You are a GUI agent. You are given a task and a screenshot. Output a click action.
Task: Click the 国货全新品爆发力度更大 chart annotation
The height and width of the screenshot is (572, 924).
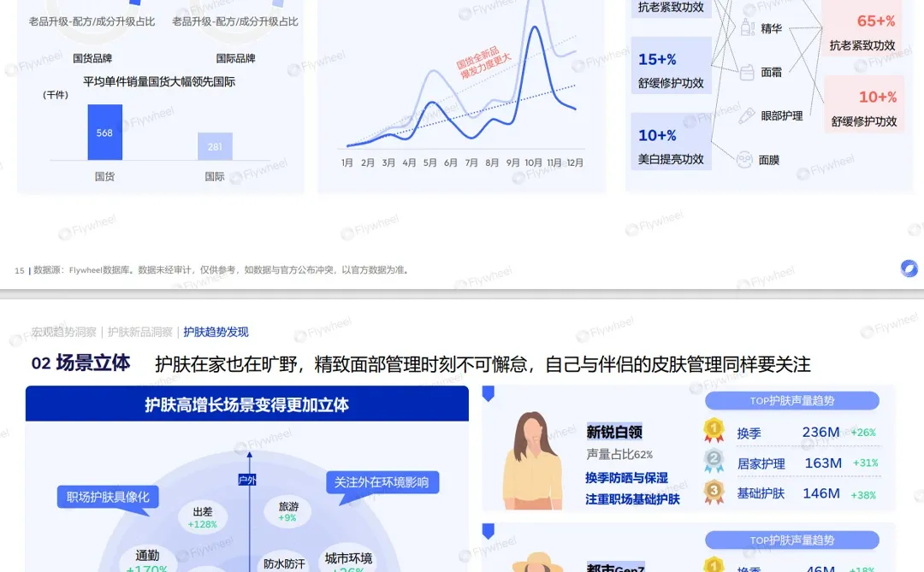coord(483,63)
